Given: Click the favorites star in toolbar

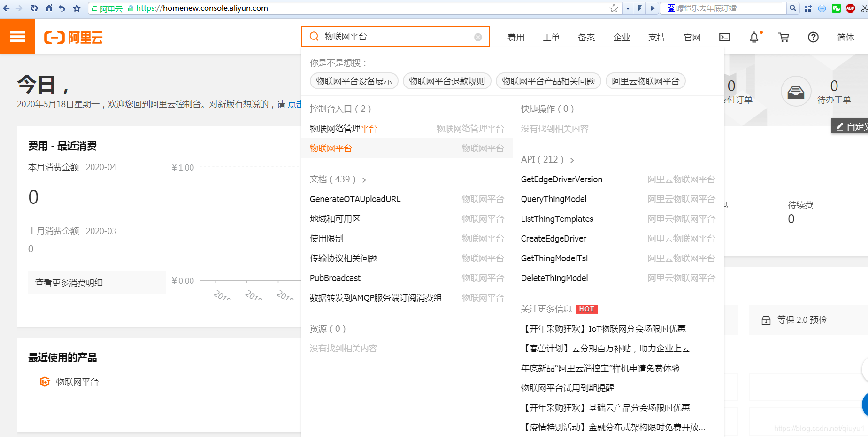Looking at the screenshot, I should [77, 8].
